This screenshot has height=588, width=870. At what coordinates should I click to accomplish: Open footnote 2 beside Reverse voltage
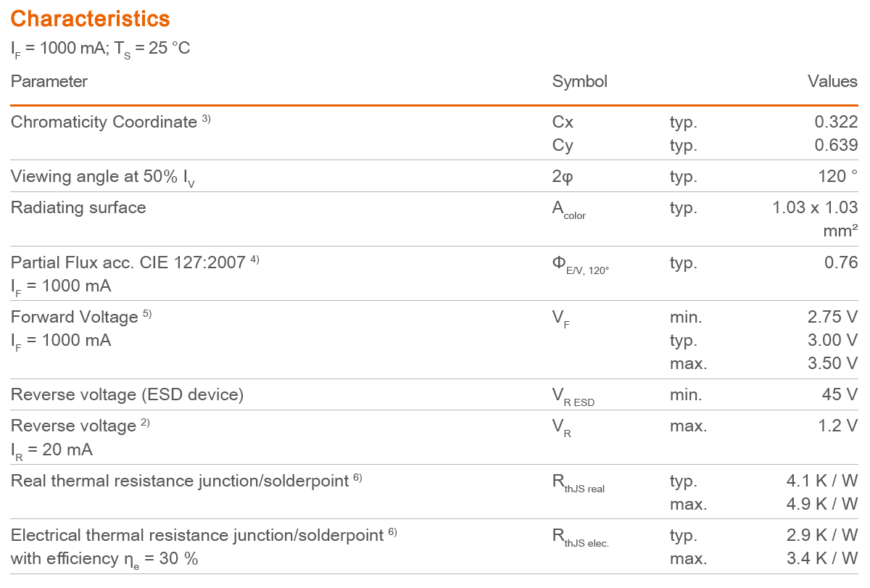coord(145,423)
